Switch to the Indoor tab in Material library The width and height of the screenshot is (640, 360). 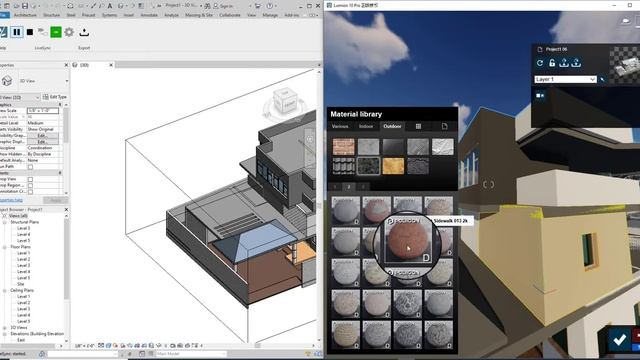(x=366, y=127)
